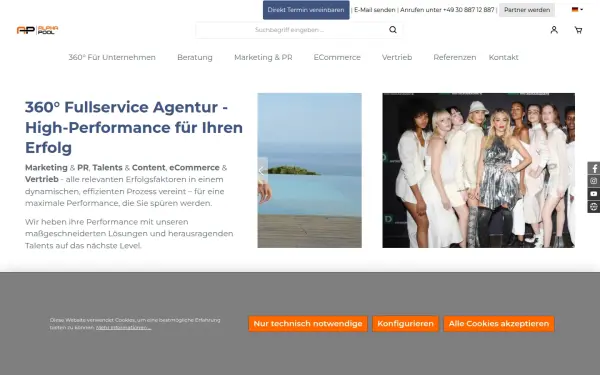Click the previous slide arrow on the carousel
Viewport: 600px width, 375px height.
[262, 170]
